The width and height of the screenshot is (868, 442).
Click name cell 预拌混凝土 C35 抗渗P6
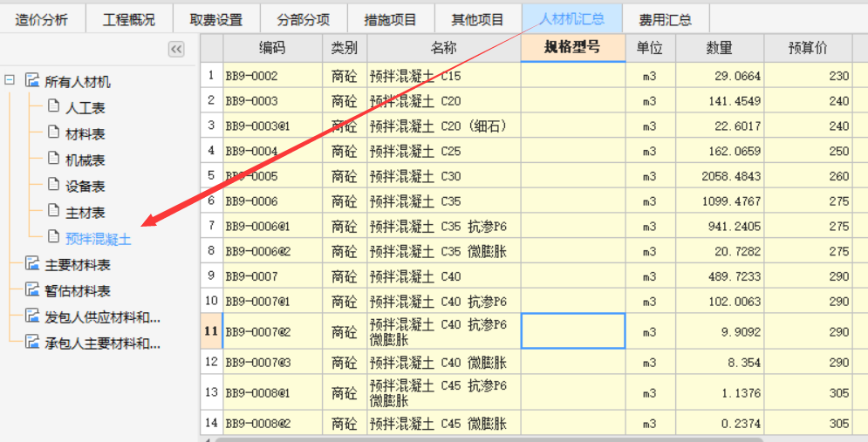tap(443, 227)
